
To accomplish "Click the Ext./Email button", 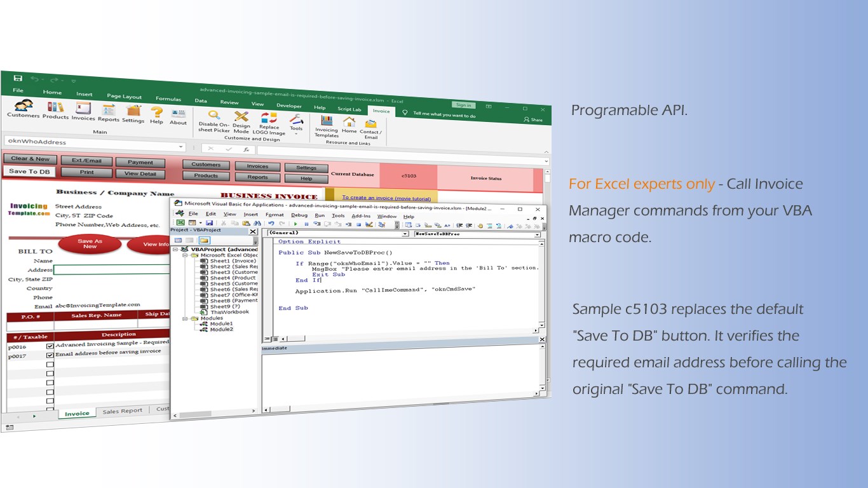I will pyautogui.click(x=87, y=161).
